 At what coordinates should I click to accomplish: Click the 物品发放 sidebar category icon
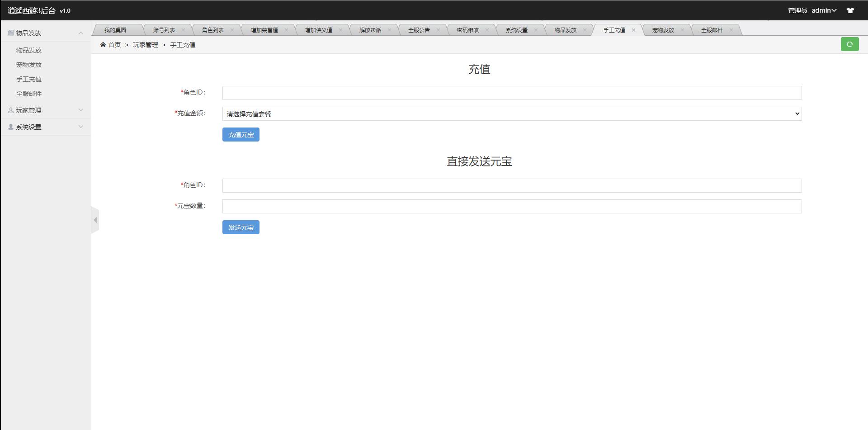(10, 33)
